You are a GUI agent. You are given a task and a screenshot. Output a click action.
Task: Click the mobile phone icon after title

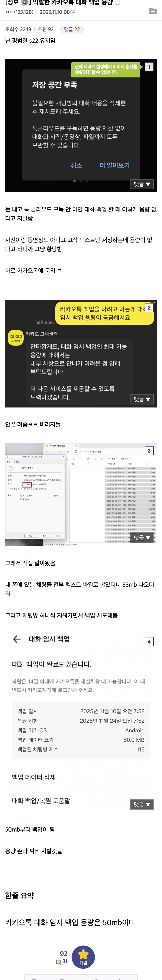[118, 3]
